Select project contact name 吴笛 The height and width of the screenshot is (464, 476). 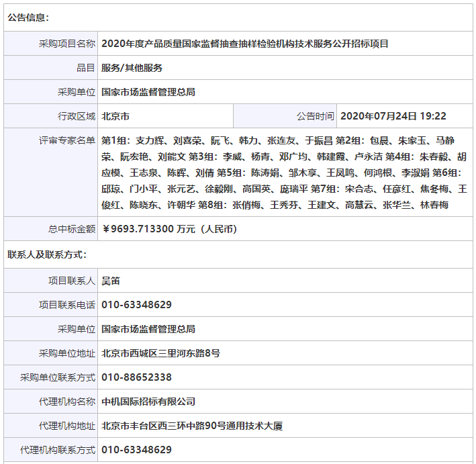click(111, 280)
